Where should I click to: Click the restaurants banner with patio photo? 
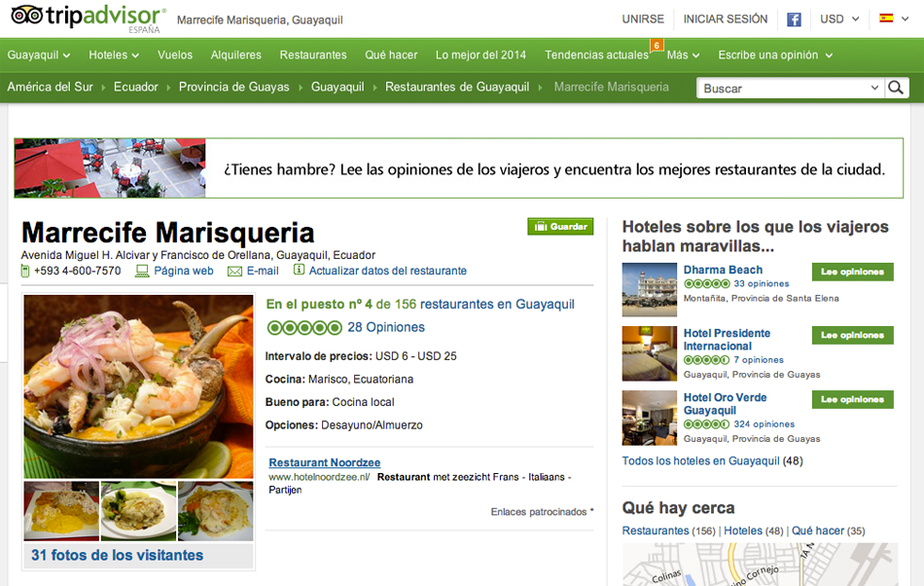point(458,168)
